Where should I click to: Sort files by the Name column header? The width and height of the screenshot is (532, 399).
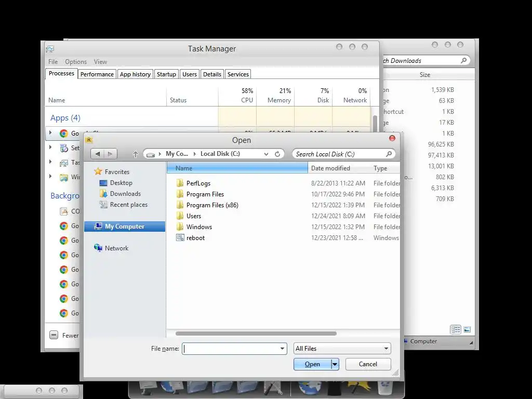coord(237,168)
